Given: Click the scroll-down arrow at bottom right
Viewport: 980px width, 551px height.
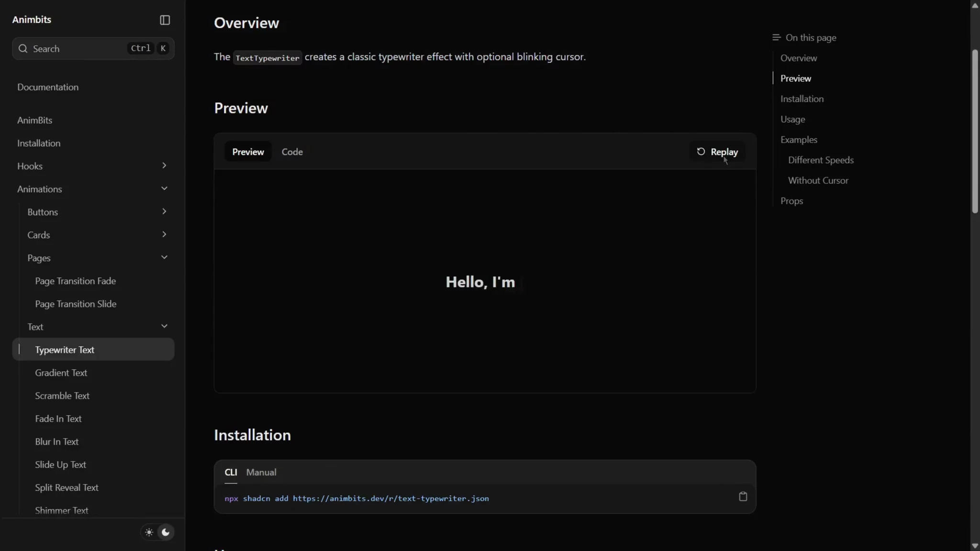Looking at the screenshot, I should [975, 546].
